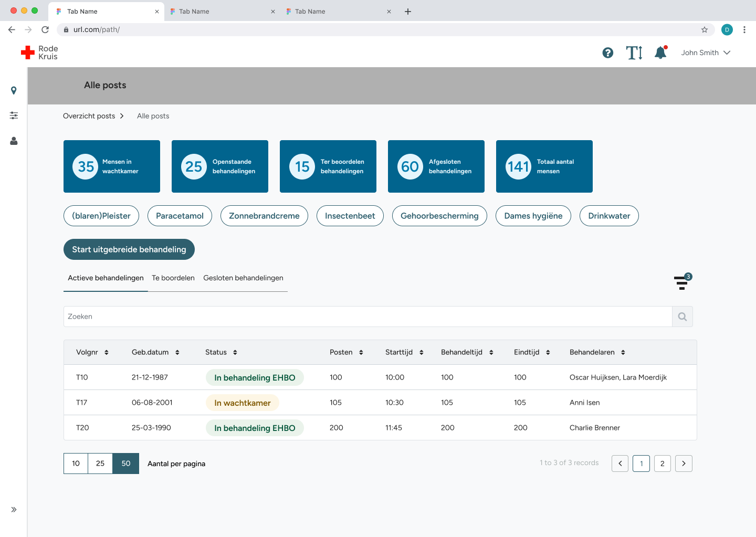Click volgnr T17 cell

click(x=82, y=403)
